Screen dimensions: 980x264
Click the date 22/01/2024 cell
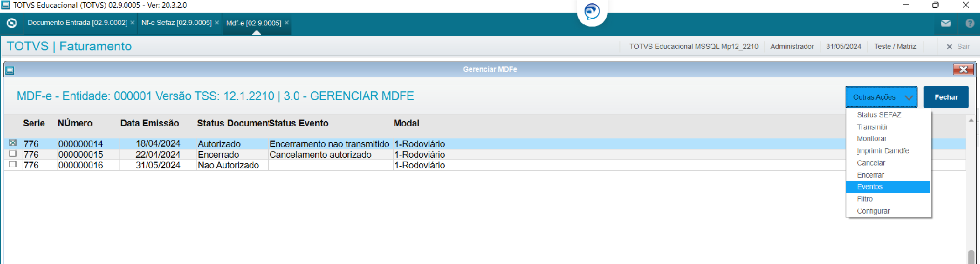coord(158,154)
